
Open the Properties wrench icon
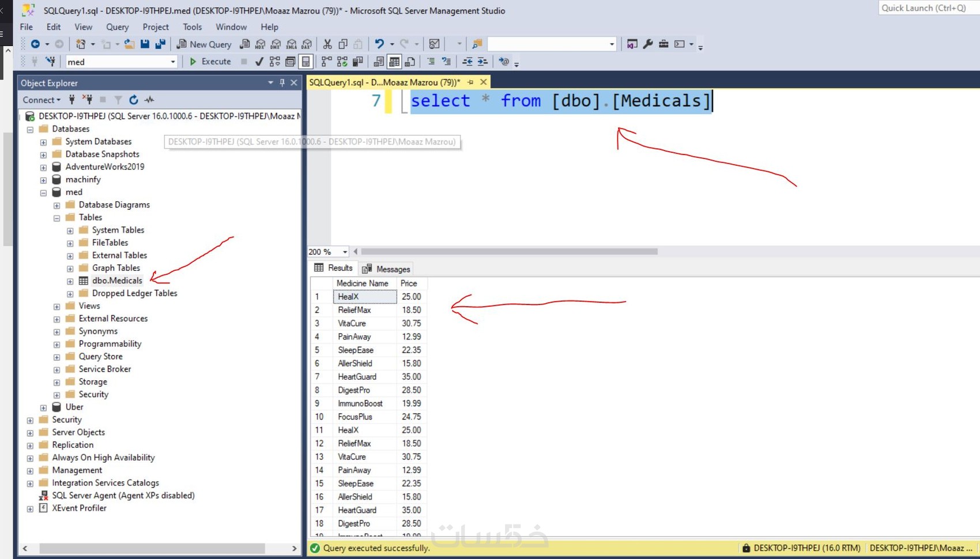pos(648,44)
